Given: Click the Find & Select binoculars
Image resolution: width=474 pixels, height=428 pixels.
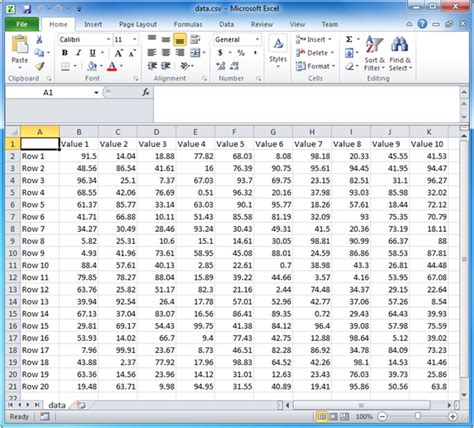Looking at the screenshot, I should (400, 53).
